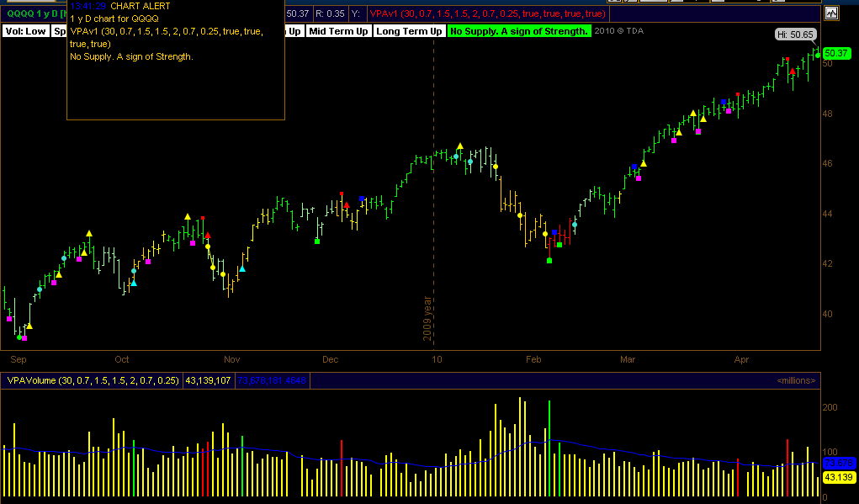
Task: Click 'Sep' on the time axis
Action: pos(18,360)
